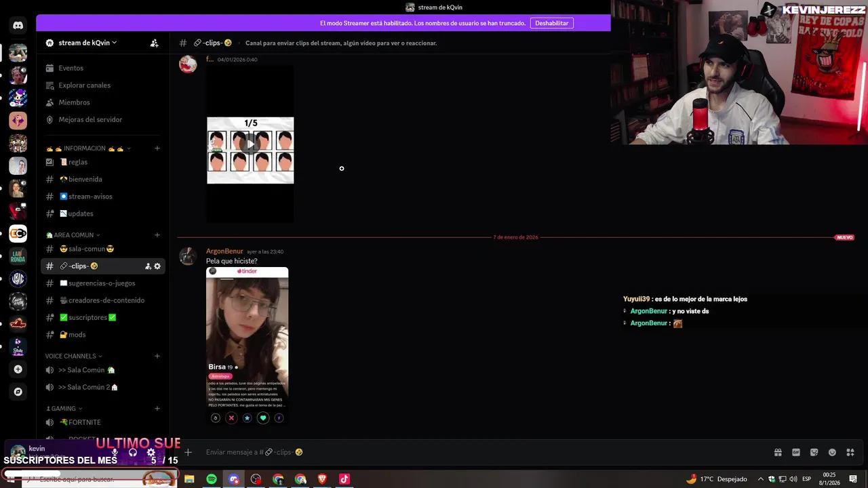Screen dimensions: 868x488
Task: Open the 17°C Despejado weather widget
Action: point(716,479)
